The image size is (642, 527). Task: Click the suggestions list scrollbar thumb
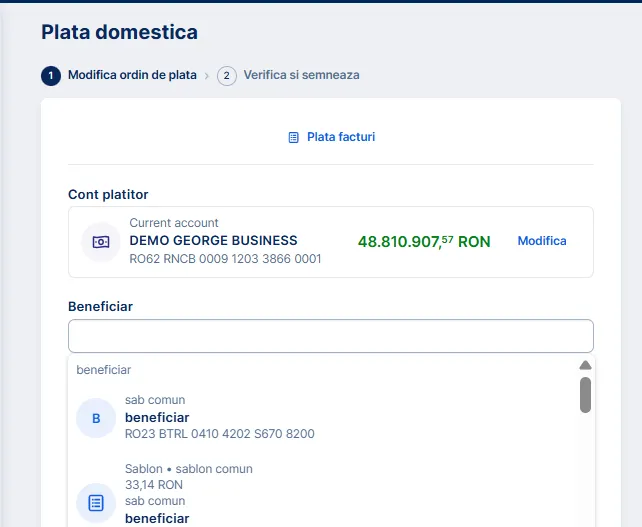pos(585,394)
